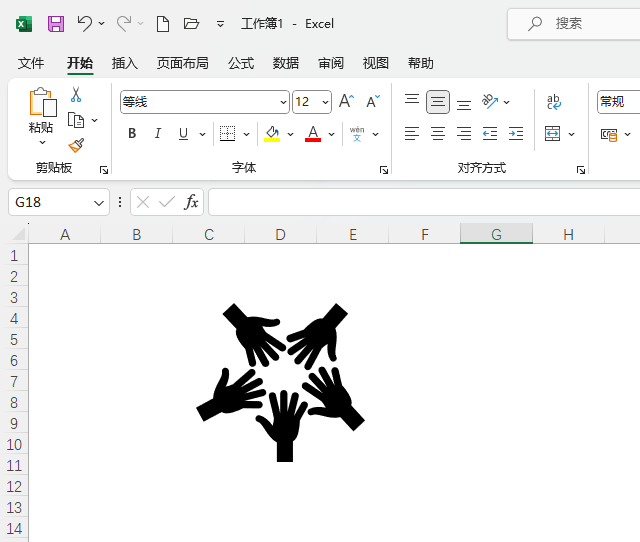Viewport: 640px width, 542px height.
Task: Expand fill color palette arrow
Action: [x=291, y=134]
